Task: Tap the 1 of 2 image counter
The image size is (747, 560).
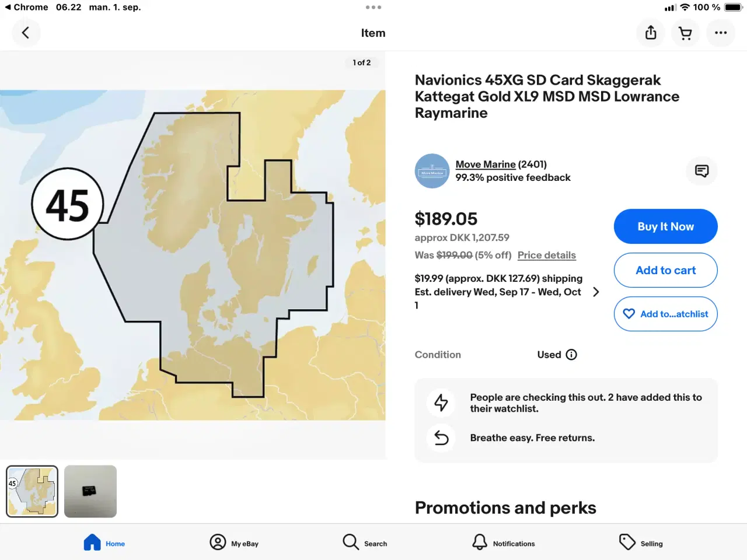Action: (362, 62)
